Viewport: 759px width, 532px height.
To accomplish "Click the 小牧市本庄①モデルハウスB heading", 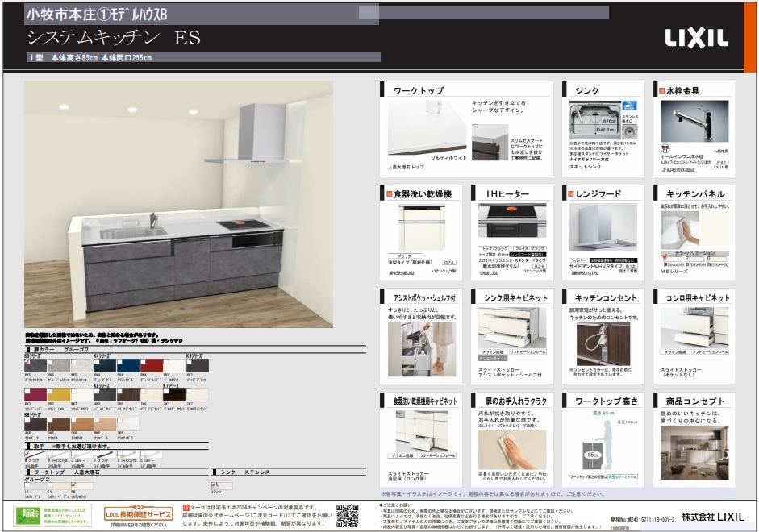I will click(96, 15).
